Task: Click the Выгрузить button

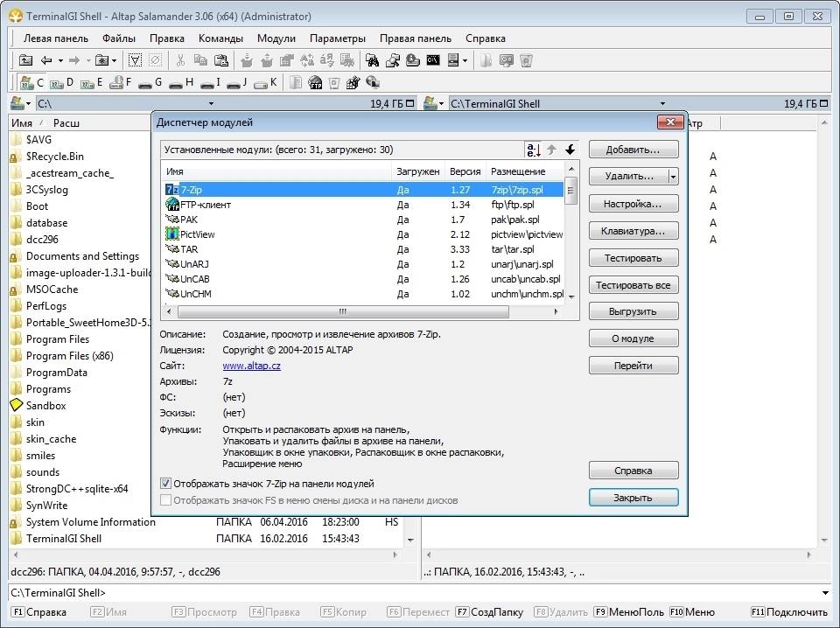Action: point(633,311)
